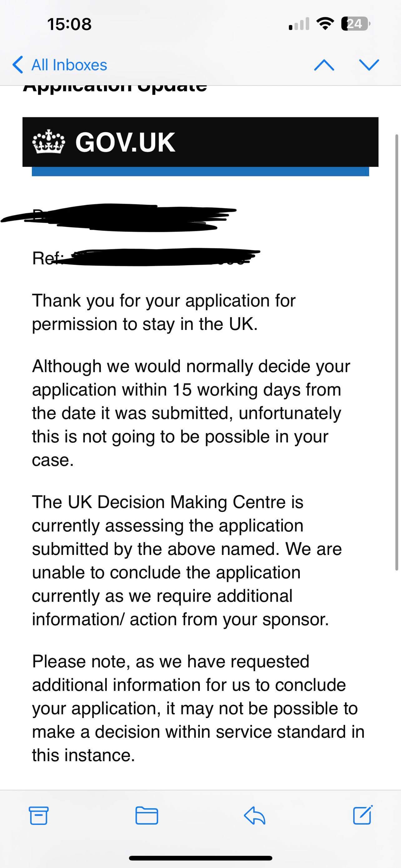Tap the GOV.UK crown logo

[48, 142]
